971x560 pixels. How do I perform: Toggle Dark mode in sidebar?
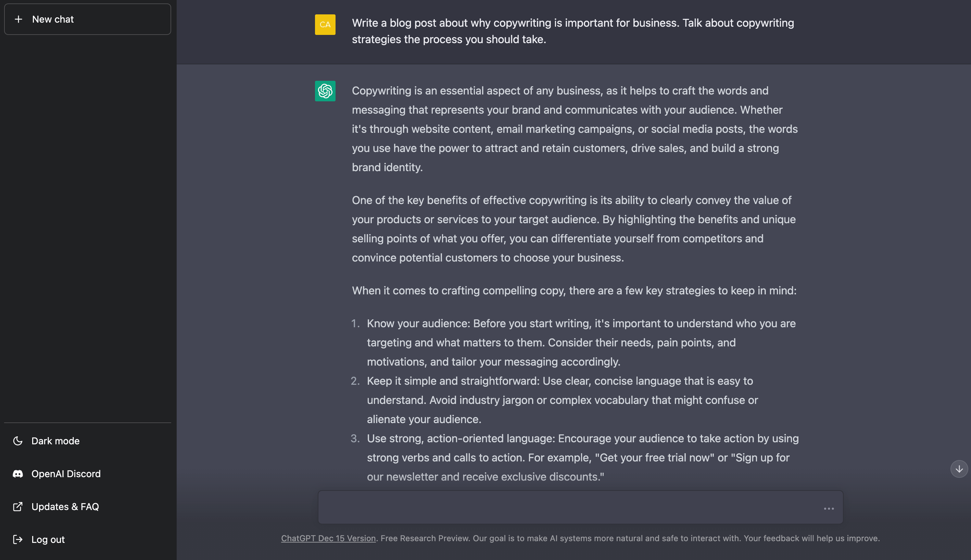[87, 441]
